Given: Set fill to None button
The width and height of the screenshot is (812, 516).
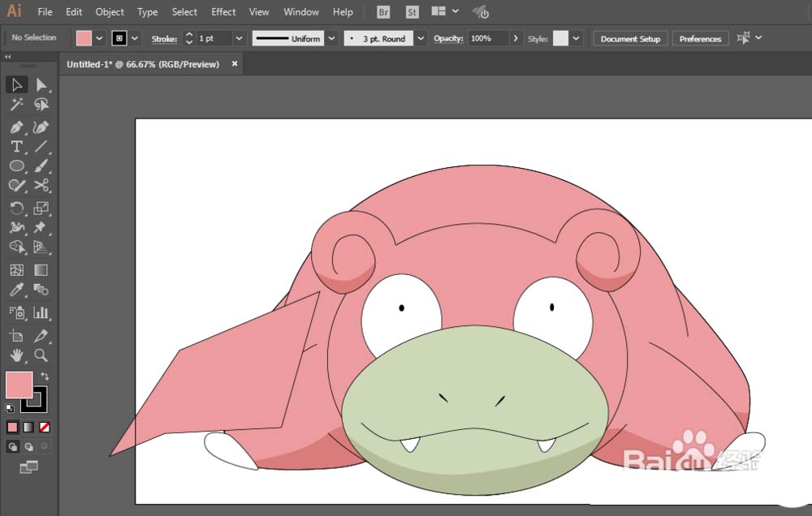Looking at the screenshot, I should click(45, 428).
